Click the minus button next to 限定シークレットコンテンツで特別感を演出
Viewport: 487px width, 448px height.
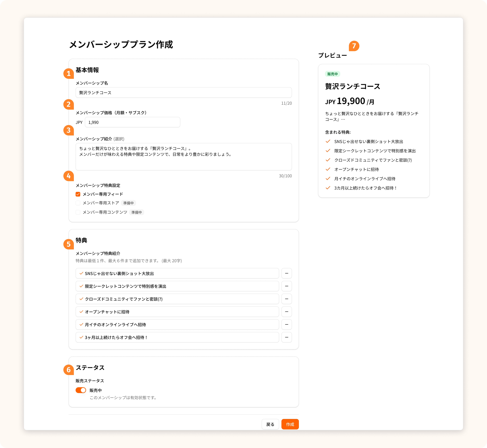(x=286, y=286)
